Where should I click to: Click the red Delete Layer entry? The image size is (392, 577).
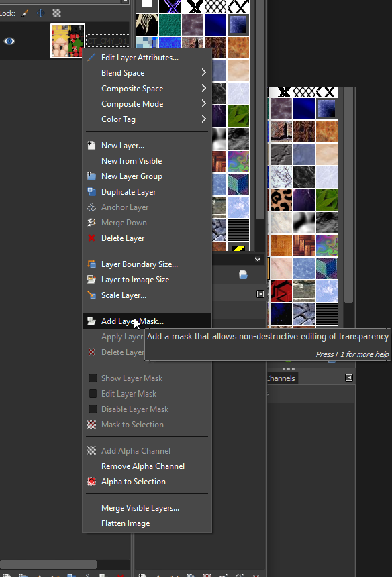coord(147,238)
